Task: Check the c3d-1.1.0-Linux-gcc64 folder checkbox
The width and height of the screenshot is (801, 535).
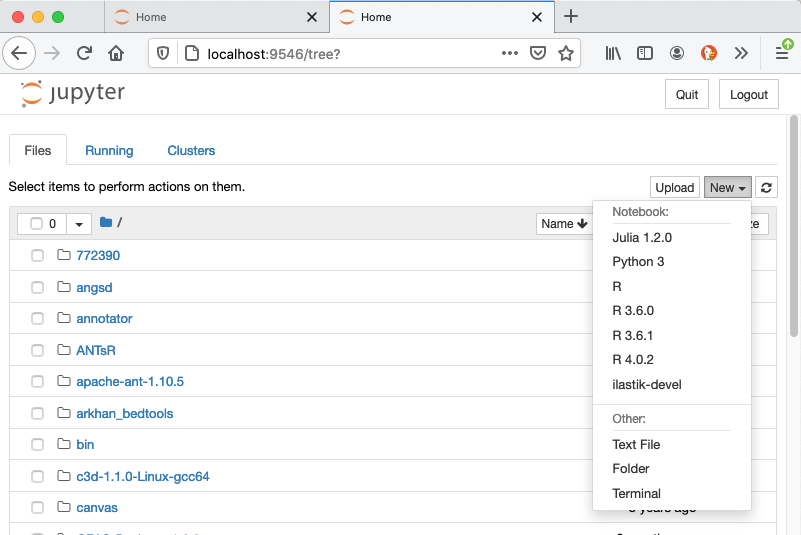Action: 37,476
